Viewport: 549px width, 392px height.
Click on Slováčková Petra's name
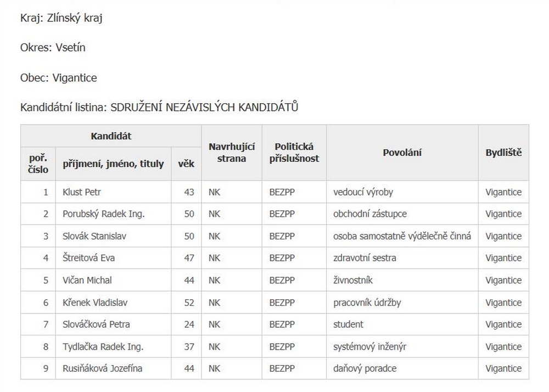[96, 324]
